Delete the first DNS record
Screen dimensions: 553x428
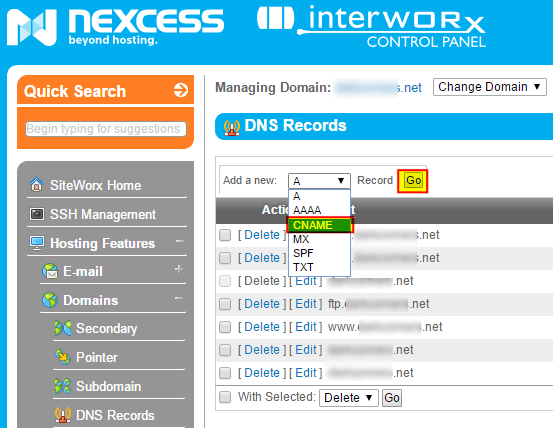pos(262,235)
